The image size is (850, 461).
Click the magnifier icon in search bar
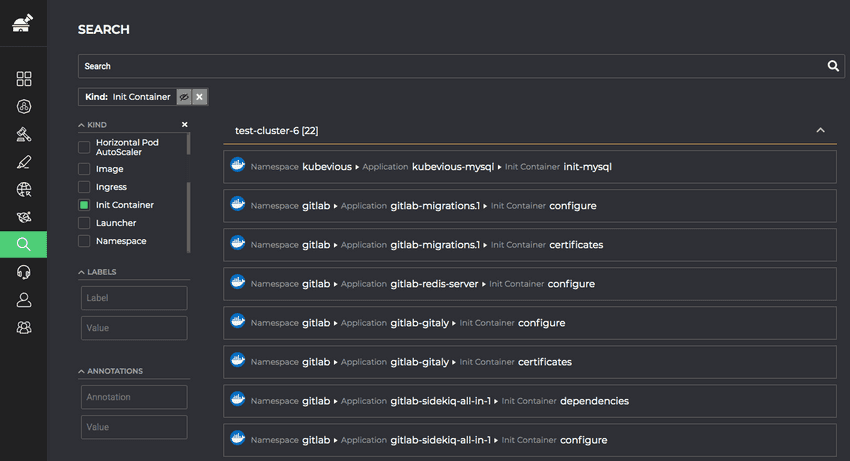(833, 66)
